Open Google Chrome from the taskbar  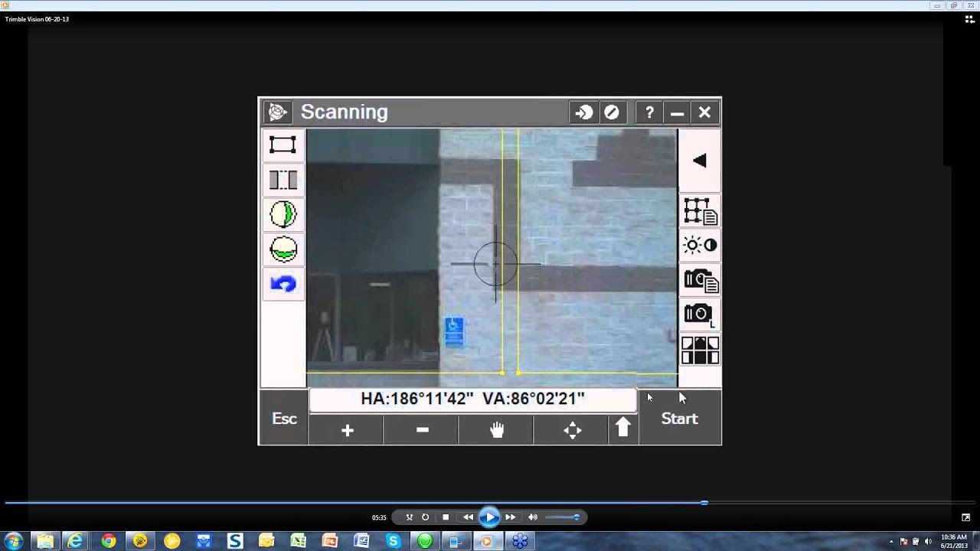(108, 541)
